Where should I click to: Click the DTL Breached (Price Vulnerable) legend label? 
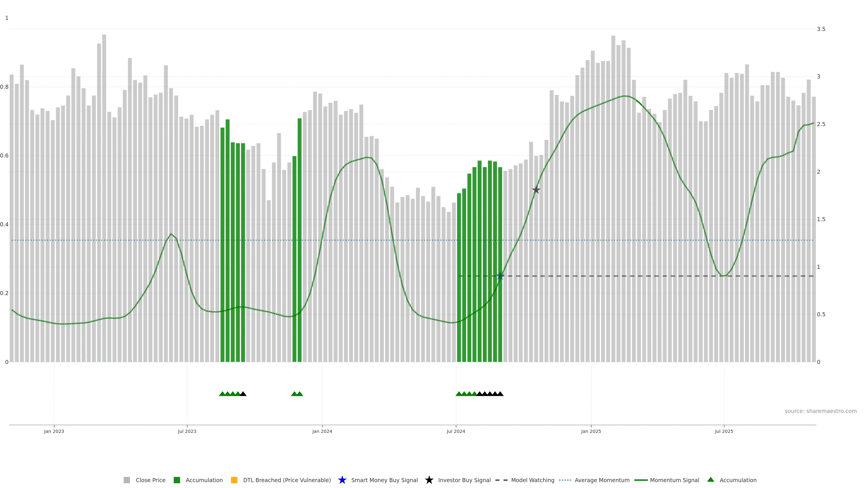[287, 480]
